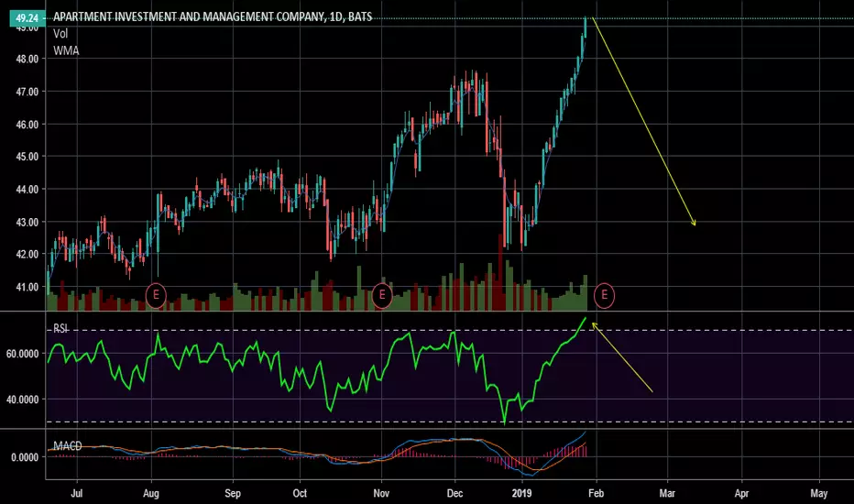This screenshot has width=854, height=504.
Task: Select the Vol indicator label
Action: (x=60, y=34)
